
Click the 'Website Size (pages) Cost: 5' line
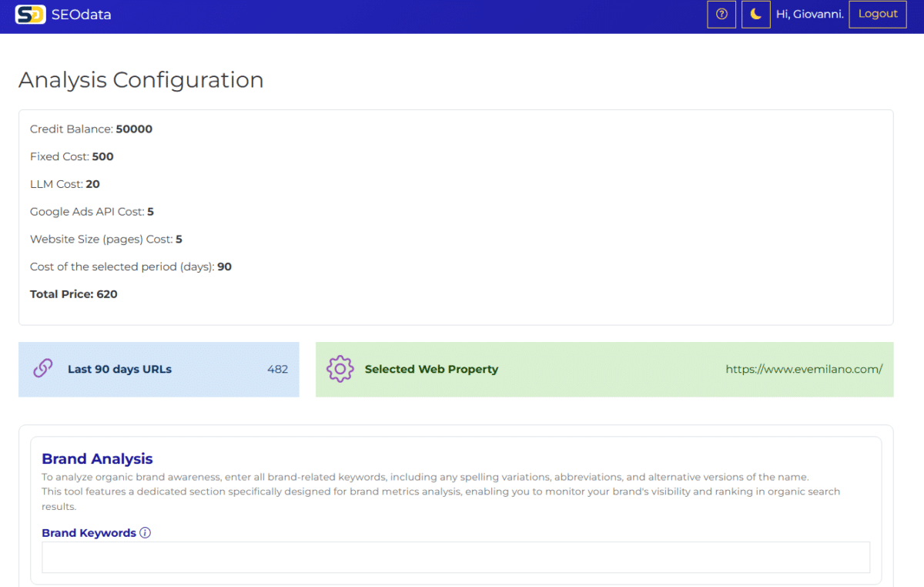point(106,239)
